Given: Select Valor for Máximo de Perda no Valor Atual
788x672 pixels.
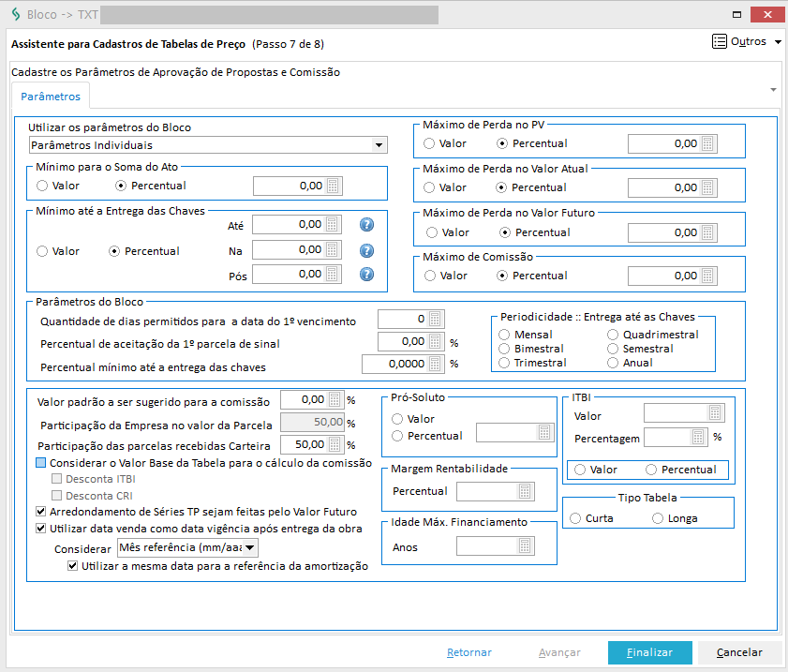Looking at the screenshot, I should point(429,188).
